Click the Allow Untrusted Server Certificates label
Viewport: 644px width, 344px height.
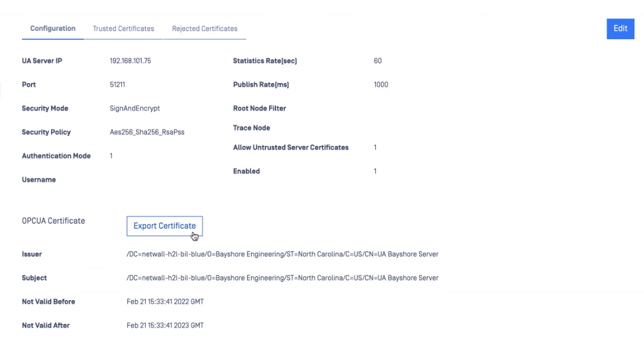[291, 147]
